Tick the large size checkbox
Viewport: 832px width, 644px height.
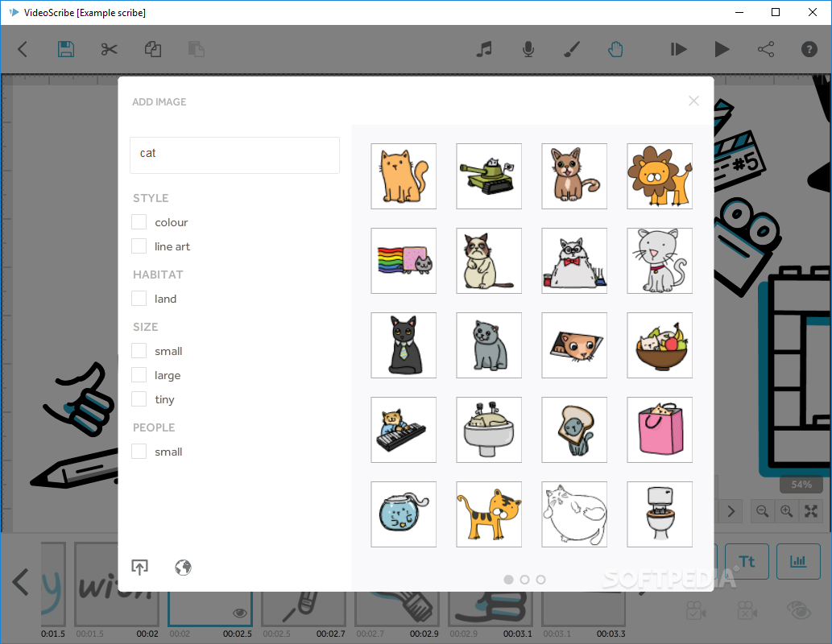139,375
